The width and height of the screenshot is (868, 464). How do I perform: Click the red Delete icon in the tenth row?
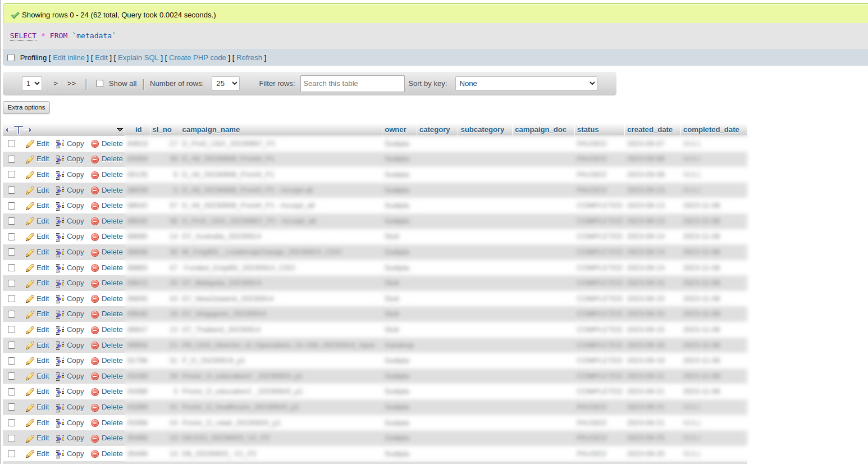95,284
